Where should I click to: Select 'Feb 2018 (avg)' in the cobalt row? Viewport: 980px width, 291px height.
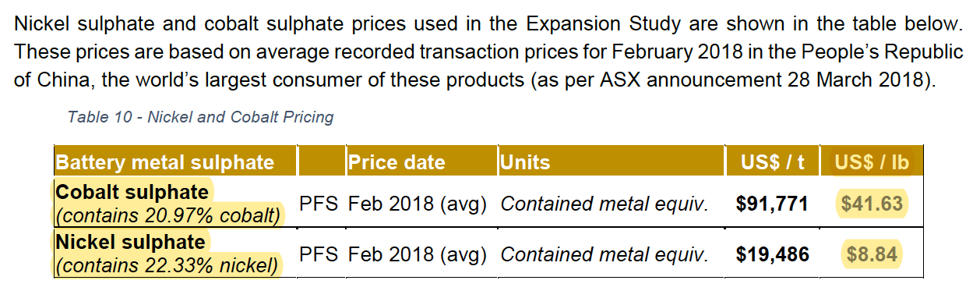point(418,204)
